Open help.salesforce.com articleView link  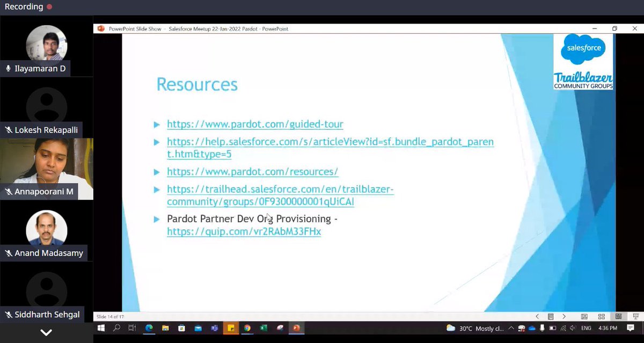[330, 148]
